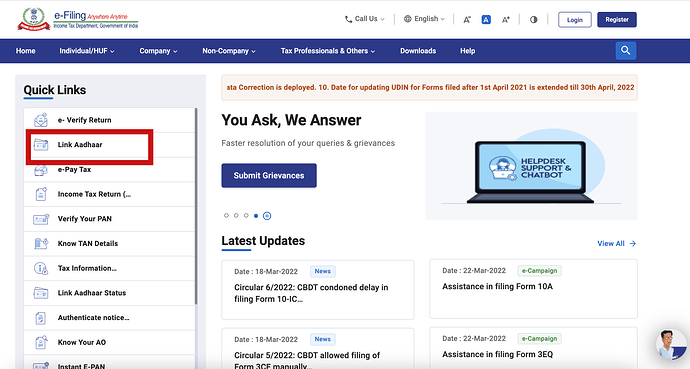Select the fourth filled carousel dot
Image resolution: width=690 pixels, height=369 pixels.
click(256, 216)
